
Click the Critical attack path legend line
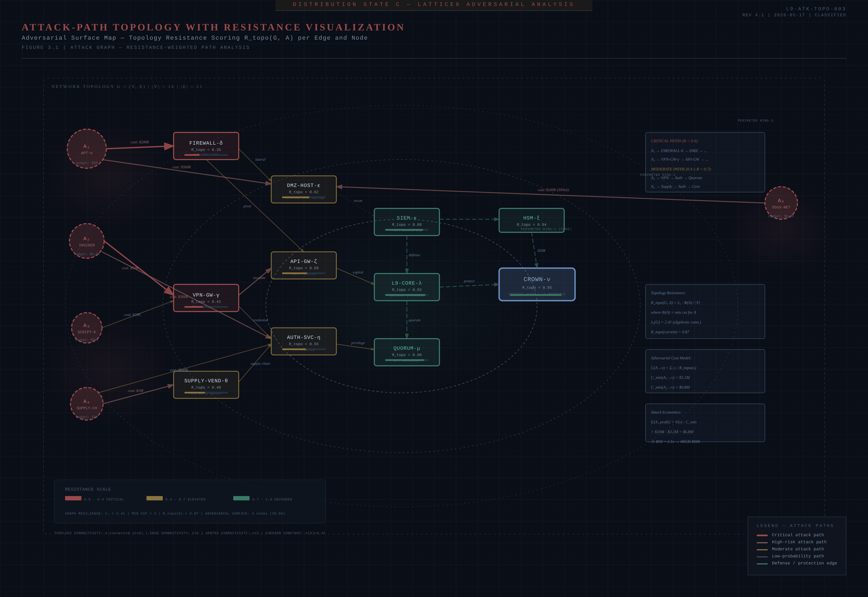click(762, 535)
